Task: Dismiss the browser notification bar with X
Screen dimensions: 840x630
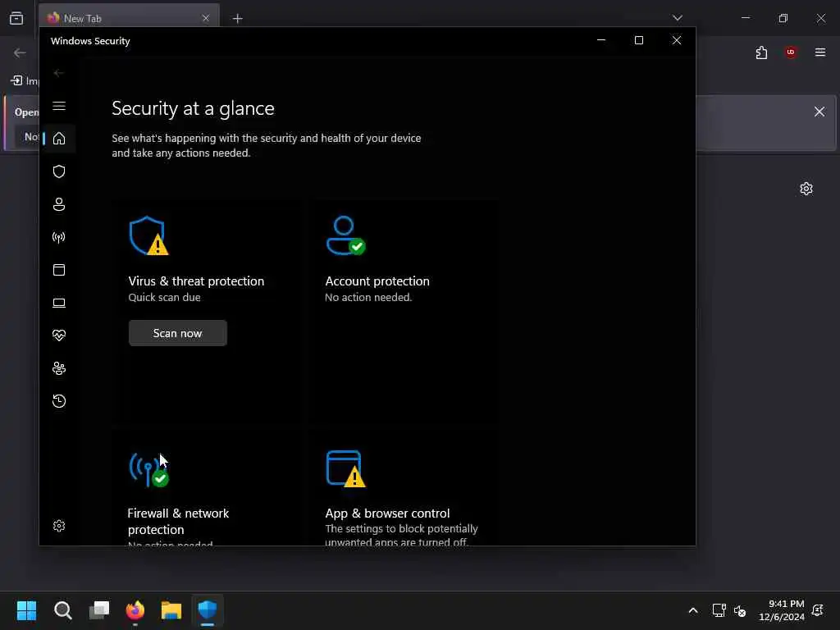Action: (x=819, y=112)
